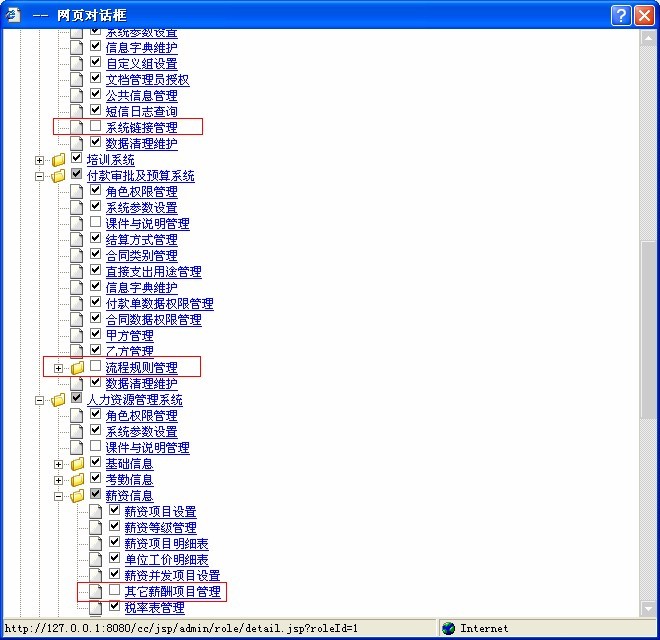The image size is (660, 640).
Task: Click the page icon beside 其它薪酬项目管理
Action: click(96, 591)
